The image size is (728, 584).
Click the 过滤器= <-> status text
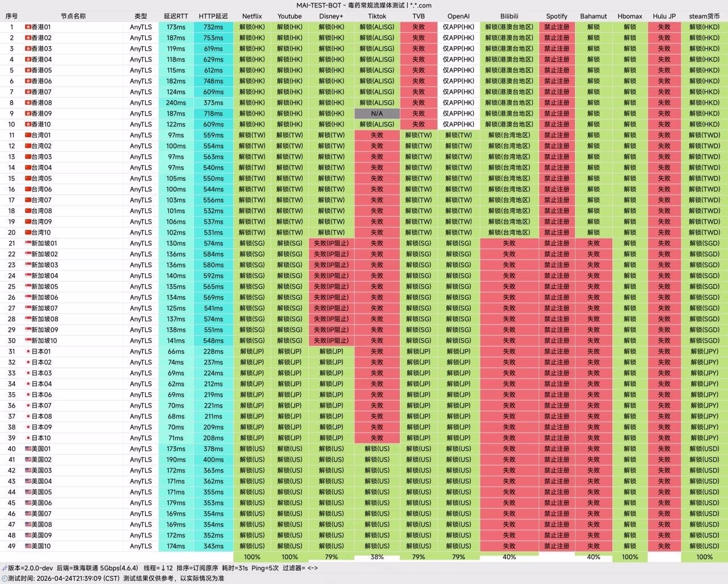pos(300,567)
